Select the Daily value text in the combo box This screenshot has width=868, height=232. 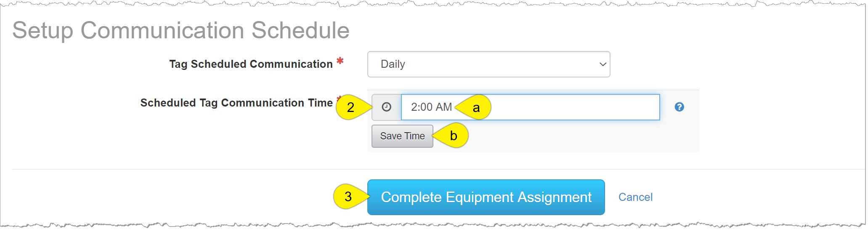click(x=393, y=64)
